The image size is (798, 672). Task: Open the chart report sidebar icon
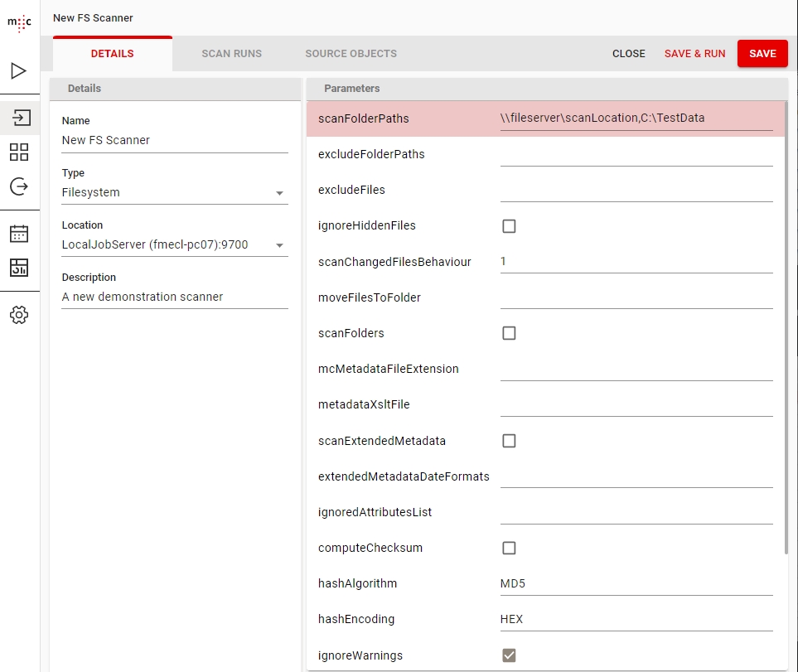19,268
